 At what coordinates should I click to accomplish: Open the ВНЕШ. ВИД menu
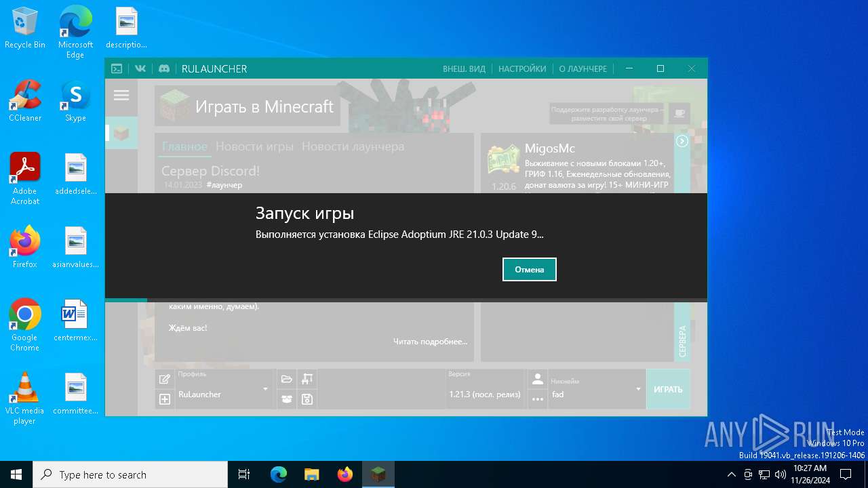[464, 68]
